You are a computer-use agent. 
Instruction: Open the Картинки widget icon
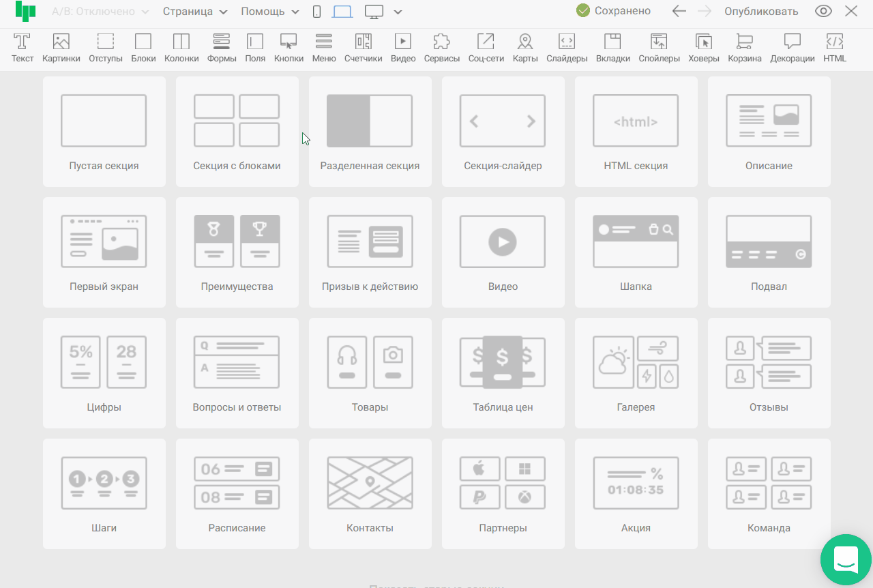coord(61,42)
